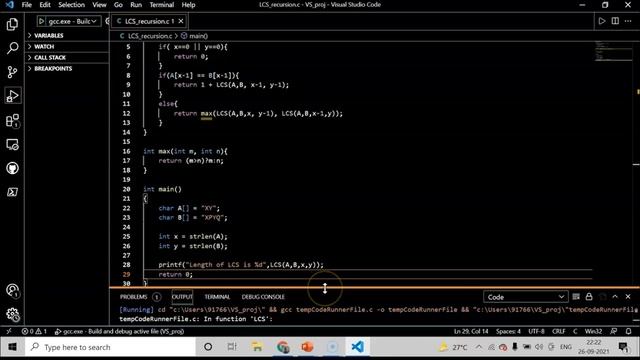This screenshot has width=640, height=360.
Task: Click main() breadcrumb symbol
Action: coord(195,36)
